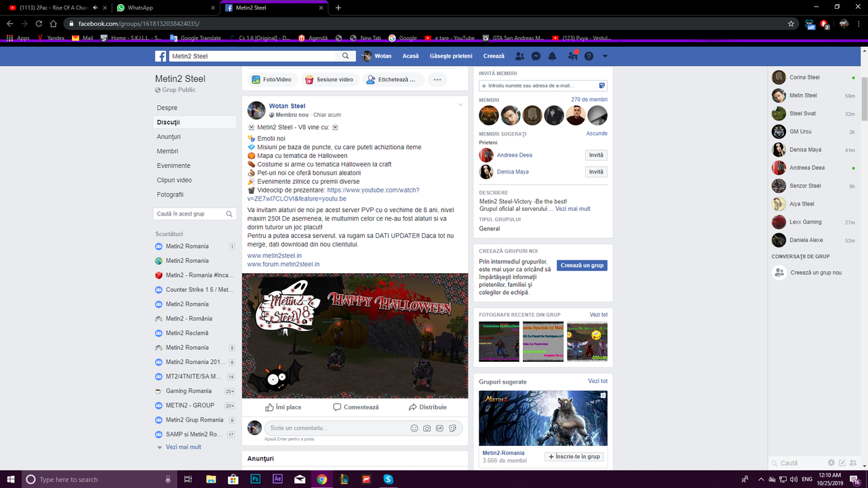Switch to the Discuţii tab

[x=167, y=122]
